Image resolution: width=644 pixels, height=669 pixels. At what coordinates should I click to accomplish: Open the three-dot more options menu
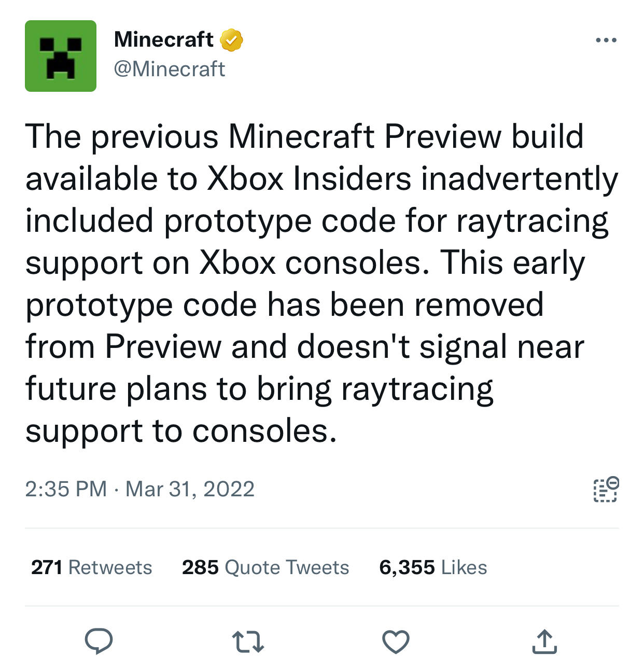[x=606, y=40]
